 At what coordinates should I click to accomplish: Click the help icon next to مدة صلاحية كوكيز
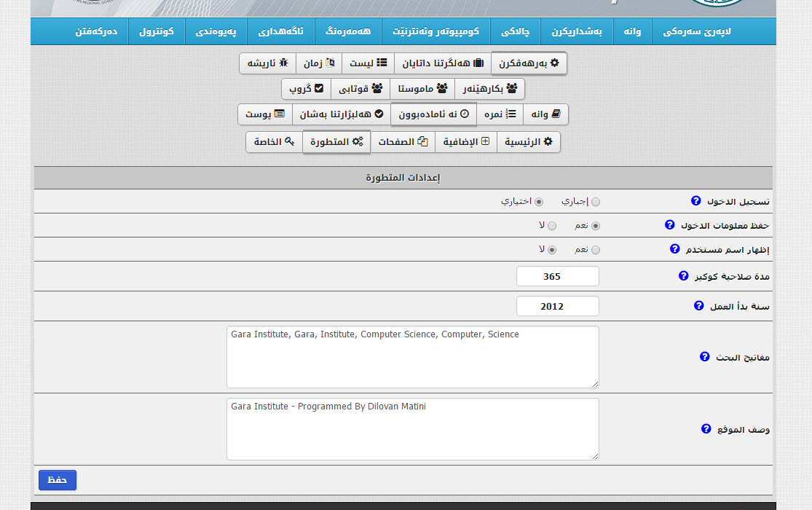click(683, 276)
